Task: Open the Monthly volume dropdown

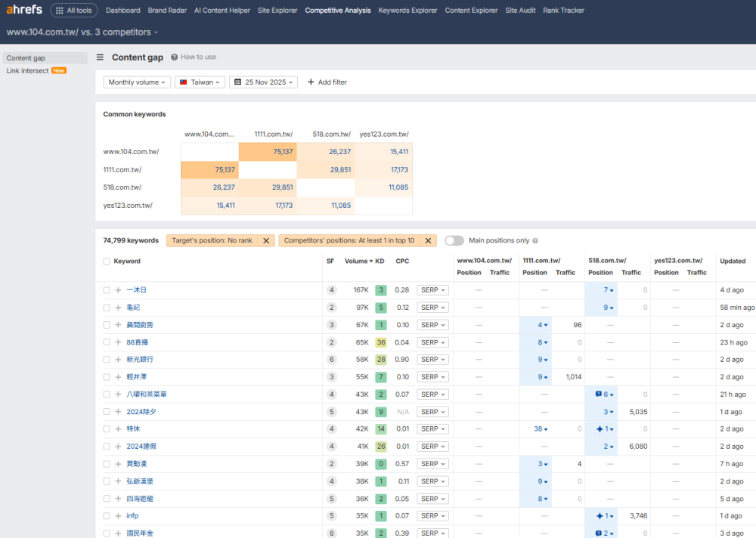Action: (137, 82)
